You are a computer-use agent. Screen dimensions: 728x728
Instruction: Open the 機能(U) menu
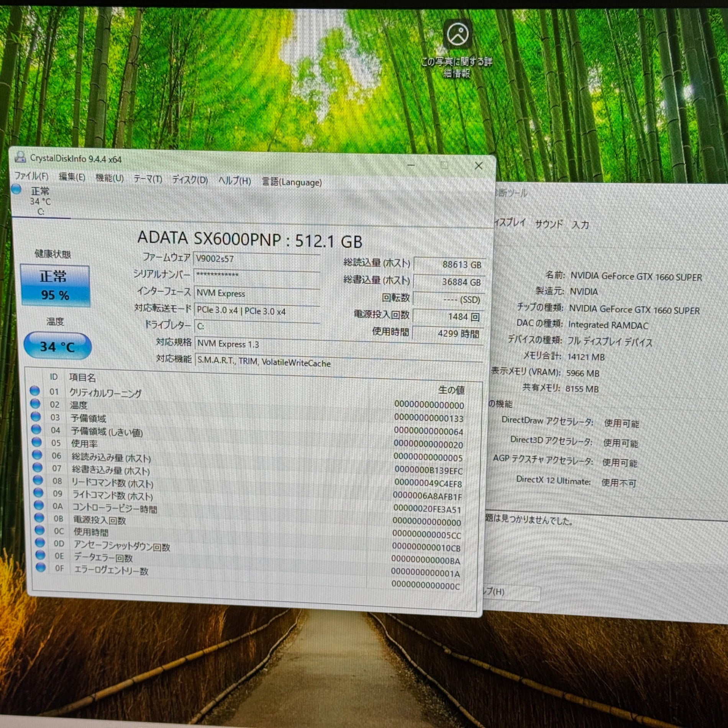point(109,178)
